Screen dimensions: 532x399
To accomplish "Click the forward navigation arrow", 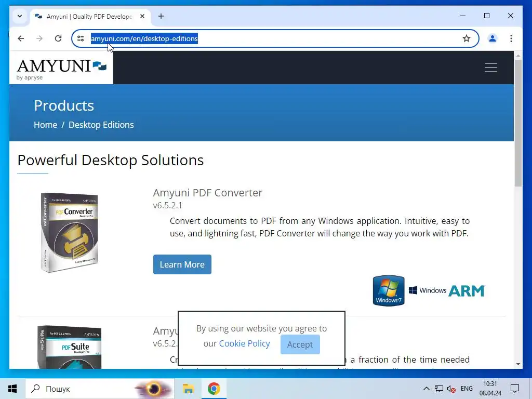I will tap(39, 38).
